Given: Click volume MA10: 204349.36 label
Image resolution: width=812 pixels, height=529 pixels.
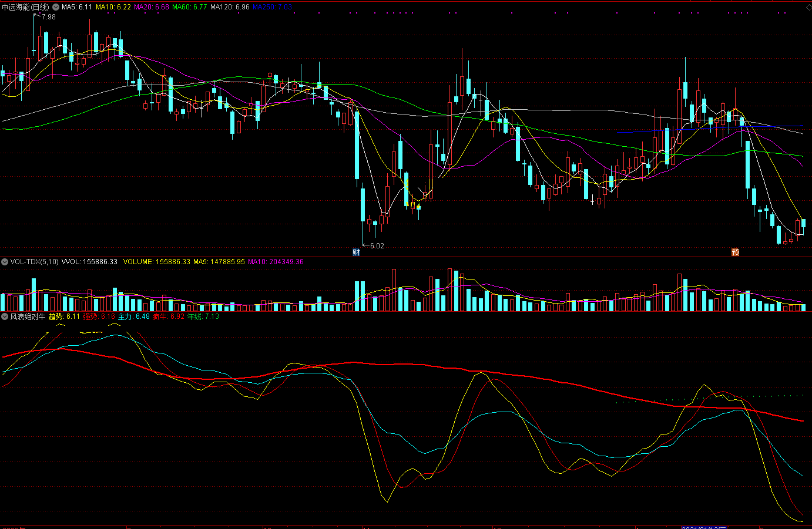Looking at the screenshot, I should [276, 262].
